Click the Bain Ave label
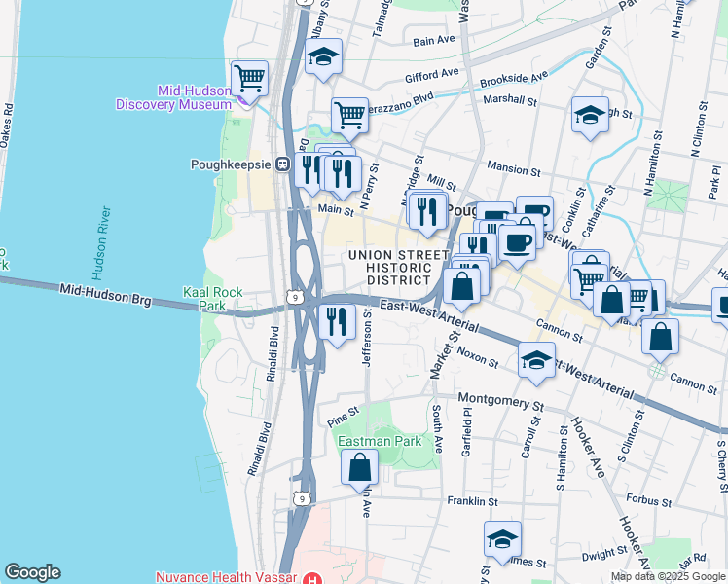Screen dimensions: 728x584 click(x=434, y=41)
